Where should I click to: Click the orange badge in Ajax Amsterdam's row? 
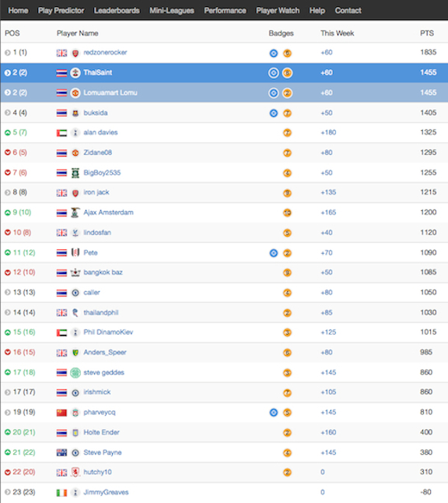(288, 213)
